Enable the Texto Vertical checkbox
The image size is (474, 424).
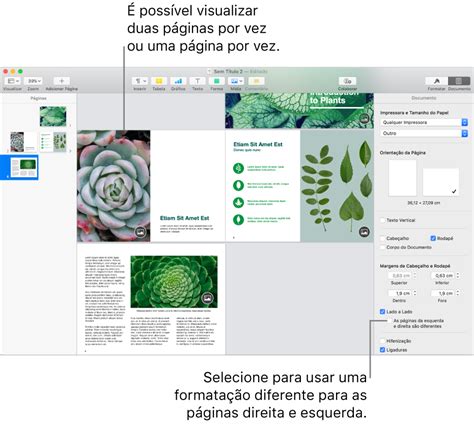click(x=383, y=220)
